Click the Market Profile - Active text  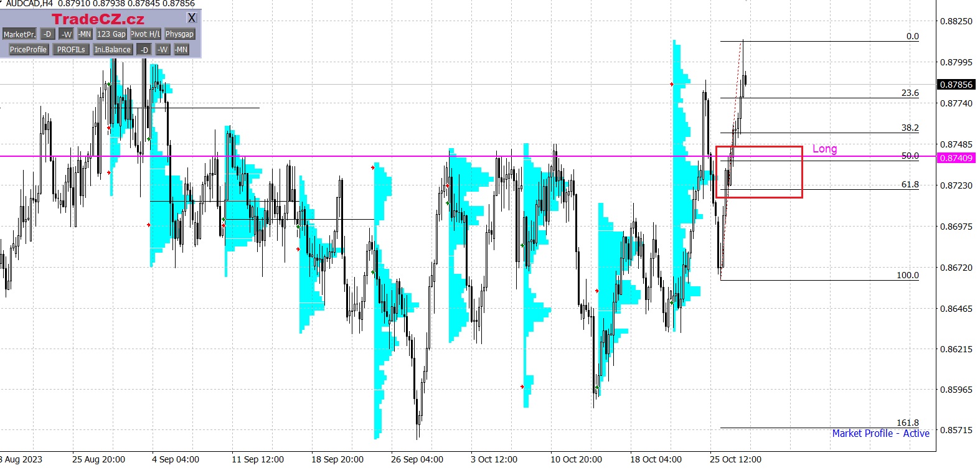(x=880, y=434)
